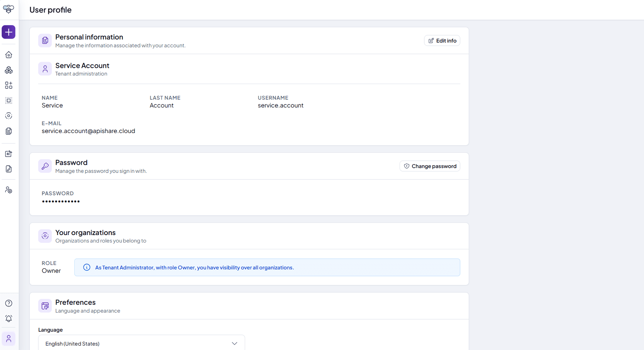Image resolution: width=644 pixels, height=350 pixels.
Task: Open the documents icon in sidebar
Action: tap(8, 131)
